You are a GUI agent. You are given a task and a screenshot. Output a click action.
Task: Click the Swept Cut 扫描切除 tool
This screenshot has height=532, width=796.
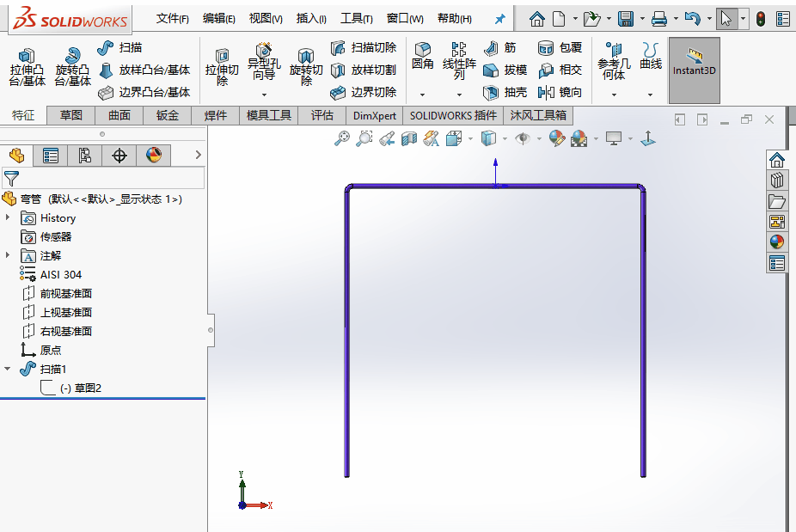click(x=363, y=48)
